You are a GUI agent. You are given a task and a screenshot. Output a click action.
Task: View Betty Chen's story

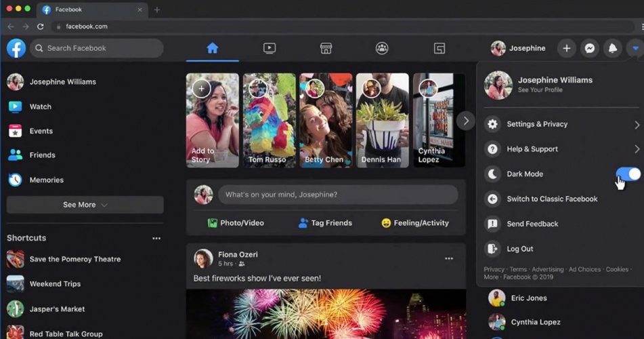click(x=326, y=120)
